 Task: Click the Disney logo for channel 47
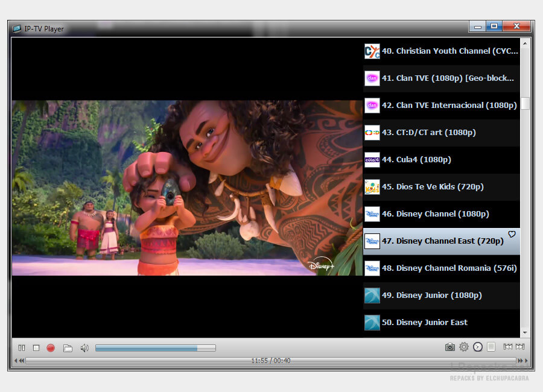point(372,241)
